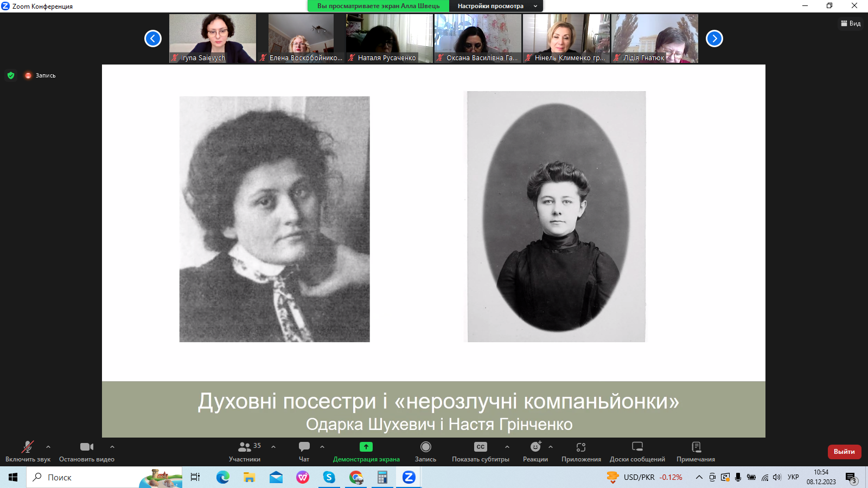Screen dimensions: 868x488
Task: Click the green encryption shield icon
Action: (x=11, y=75)
